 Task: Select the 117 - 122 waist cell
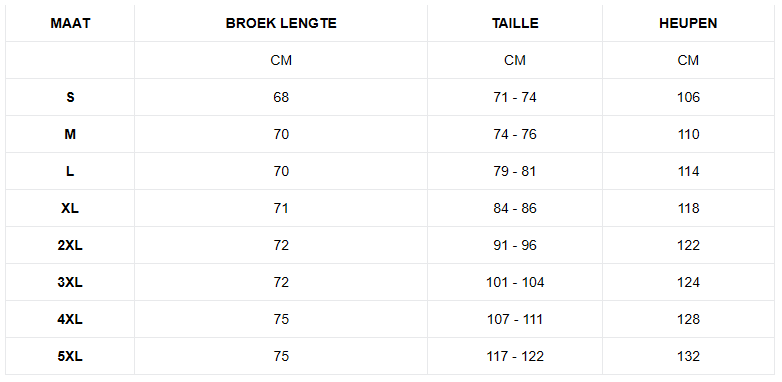point(515,357)
